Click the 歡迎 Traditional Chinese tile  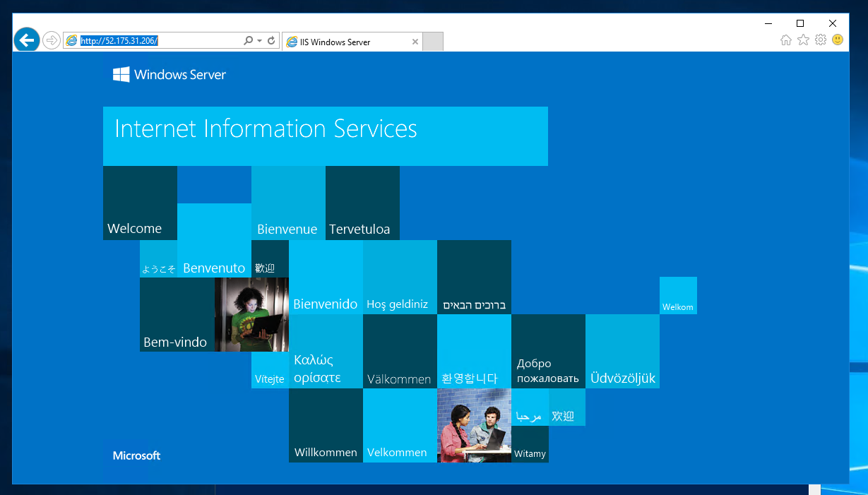270,258
